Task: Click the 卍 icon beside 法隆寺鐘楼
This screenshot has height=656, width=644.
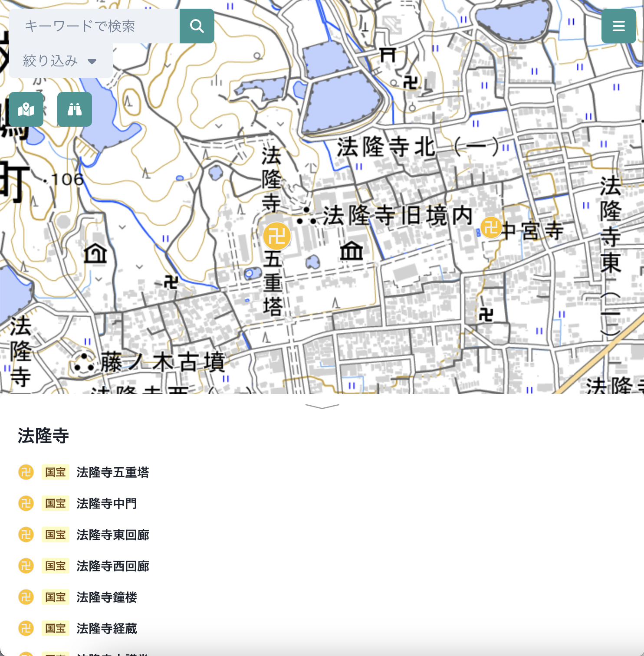Action: pyautogui.click(x=26, y=597)
